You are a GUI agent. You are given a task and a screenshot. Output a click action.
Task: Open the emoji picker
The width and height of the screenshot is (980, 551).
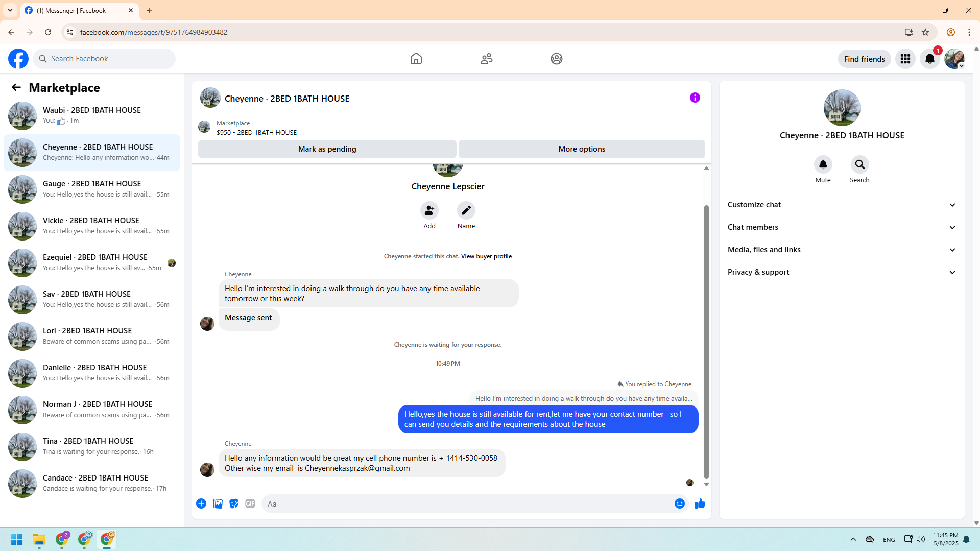(x=679, y=504)
